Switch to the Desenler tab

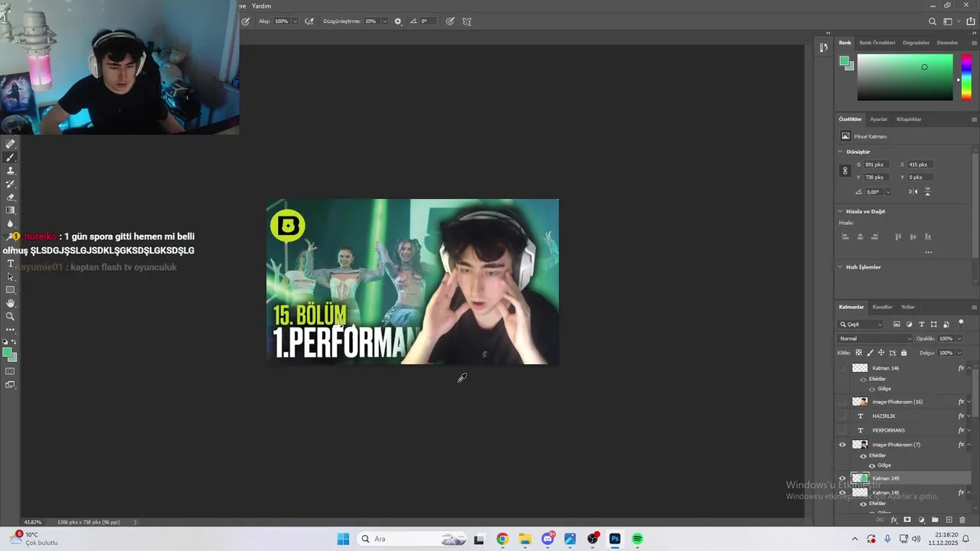(x=947, y=43)
